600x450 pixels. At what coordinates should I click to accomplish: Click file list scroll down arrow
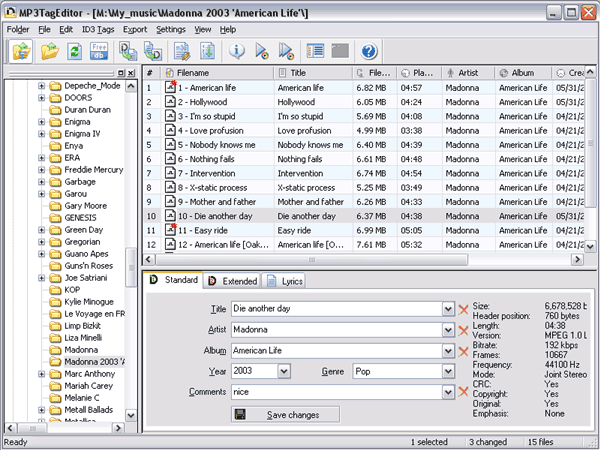click(590, 246)
